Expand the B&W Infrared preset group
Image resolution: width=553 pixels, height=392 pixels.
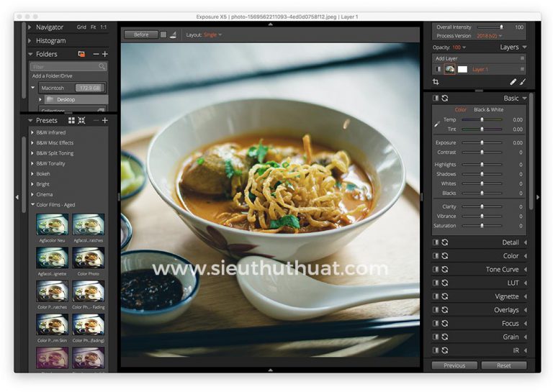[x=32, y=132]
